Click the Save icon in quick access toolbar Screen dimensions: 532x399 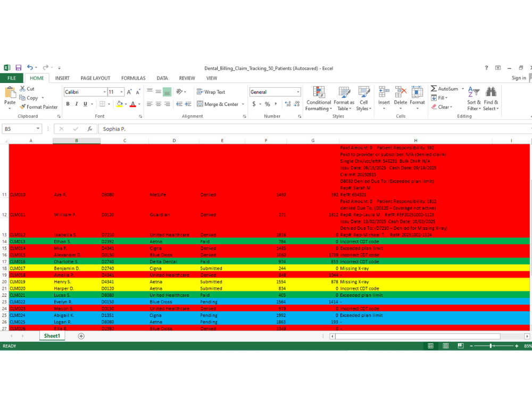click(x=18, y=68)
